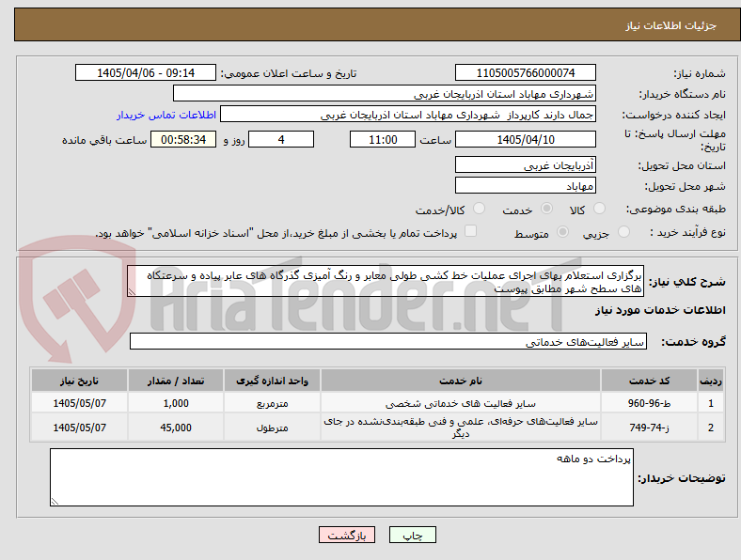
Task: Click the date 1405/05/07 in row 1
Action: (79, 403)
